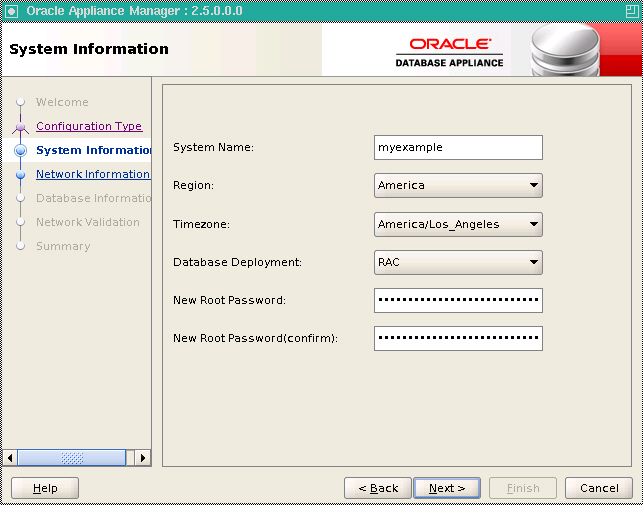
Task: Click the database cylinder icon in the banner
Action: (x=565, y=50)
